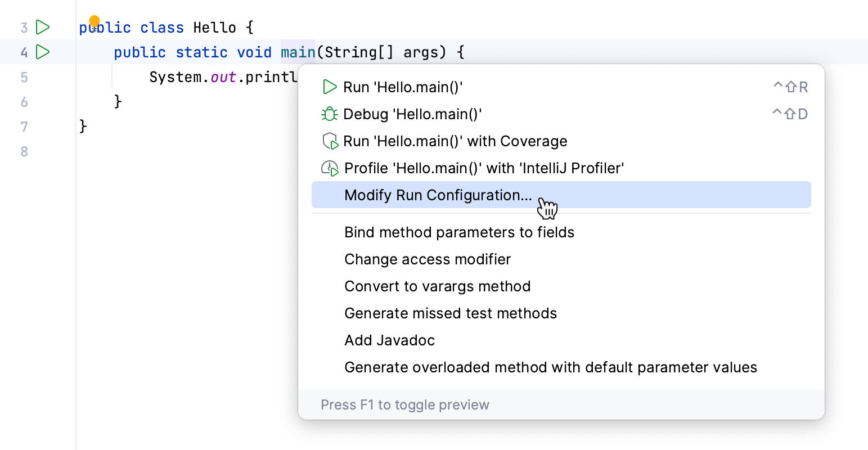
Task: Select Generate overloaded method with default parameter values
Action: pos(550,367)
